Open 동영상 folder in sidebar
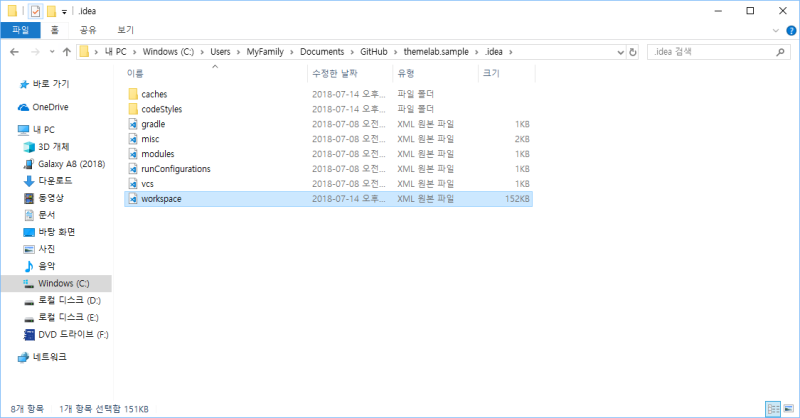800x418 pixels. [51, 198]
